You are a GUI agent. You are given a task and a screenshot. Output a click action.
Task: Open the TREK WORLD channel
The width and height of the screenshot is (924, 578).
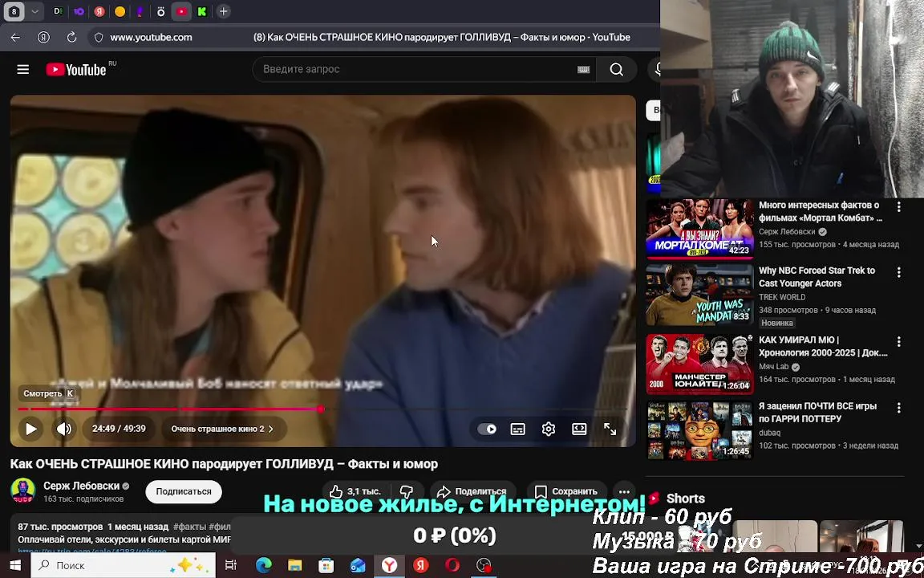pyautogui.click(x=782, y=297)
